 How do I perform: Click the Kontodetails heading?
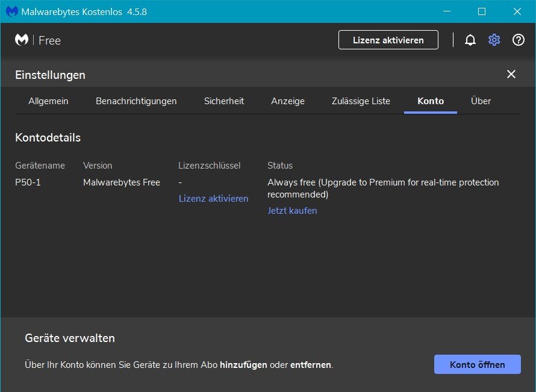tap(48, 138)
